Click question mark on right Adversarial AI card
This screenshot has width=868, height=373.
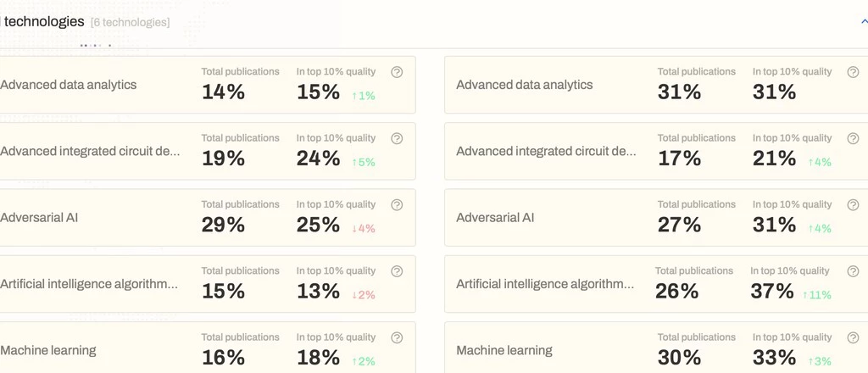tap(853, 205)
